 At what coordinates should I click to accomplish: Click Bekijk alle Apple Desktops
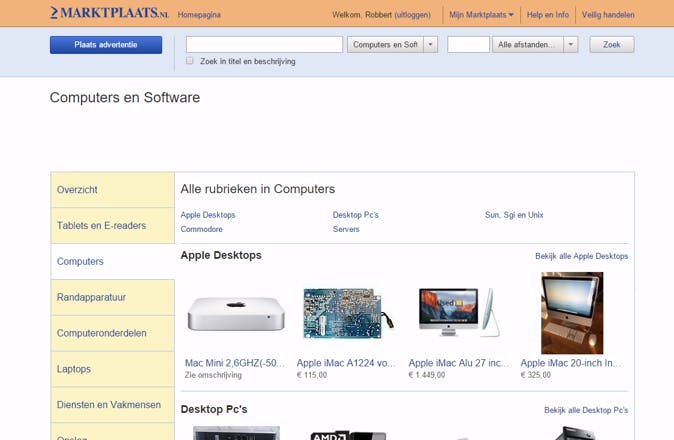click(x=582, y=256)
